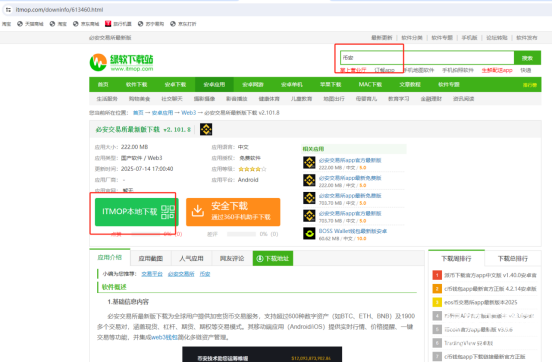Select 下载周排行 ranking tab
The width and height of the screenshot is (553, 362).
point(456,259)
